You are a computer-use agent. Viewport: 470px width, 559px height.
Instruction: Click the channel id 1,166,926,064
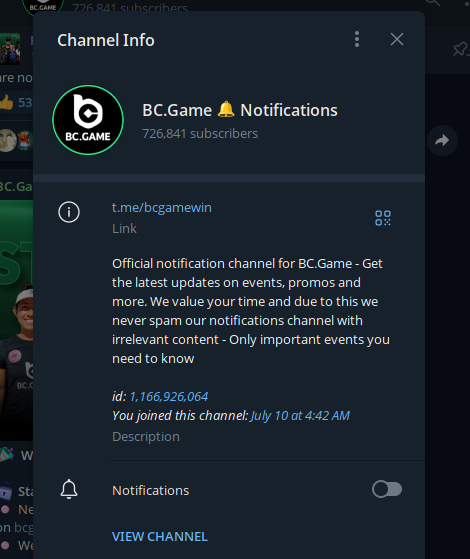[169, 396]
